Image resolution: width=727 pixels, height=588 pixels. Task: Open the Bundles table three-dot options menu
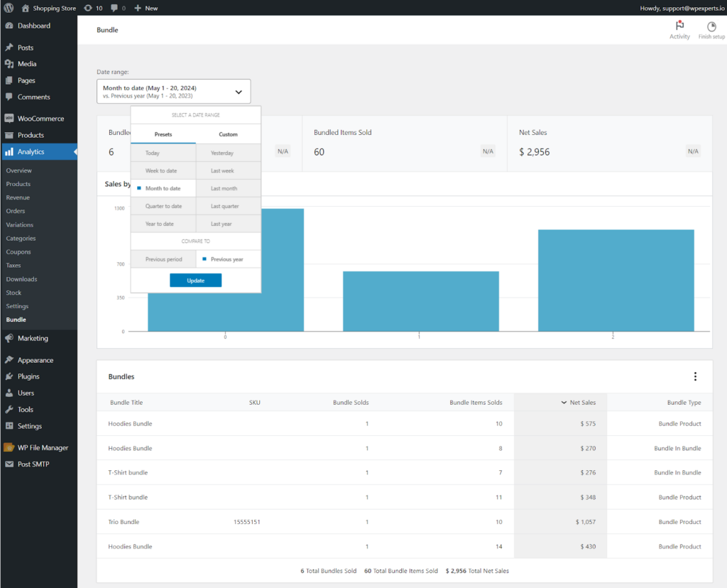pyautogui.click(x=695, y=376)
